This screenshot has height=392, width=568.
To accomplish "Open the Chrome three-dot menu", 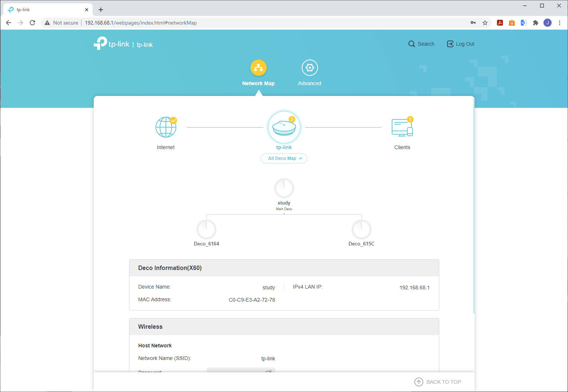I will point(559,23).
